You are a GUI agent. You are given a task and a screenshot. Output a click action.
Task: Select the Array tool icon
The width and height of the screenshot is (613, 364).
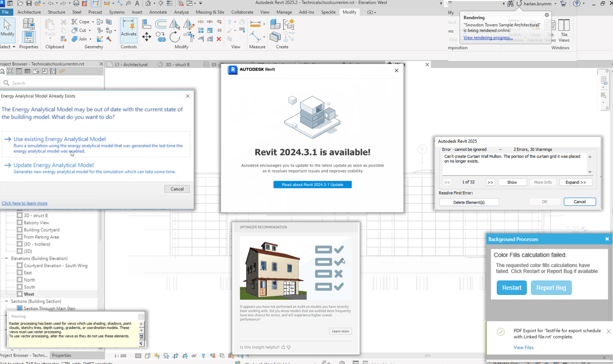click(201, 30)
